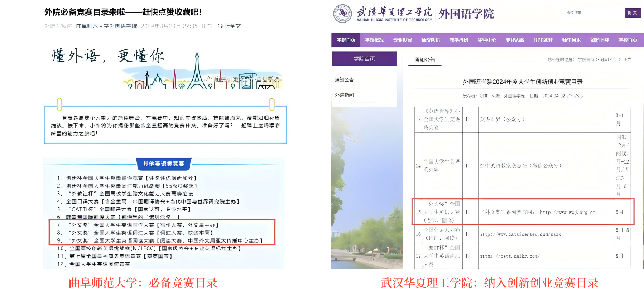
Task: Click the 外院新媒体 author label
Action: [x=58, y=26]
